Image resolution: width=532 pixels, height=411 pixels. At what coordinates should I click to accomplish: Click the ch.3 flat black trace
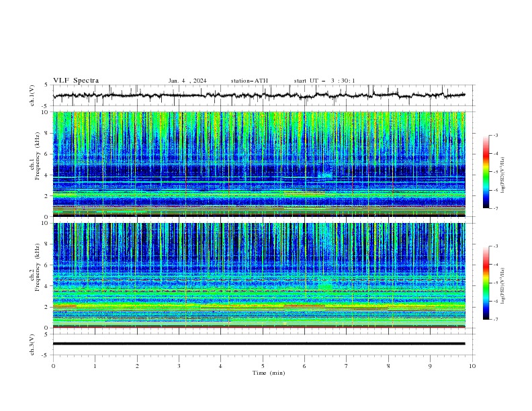[259, 344]
